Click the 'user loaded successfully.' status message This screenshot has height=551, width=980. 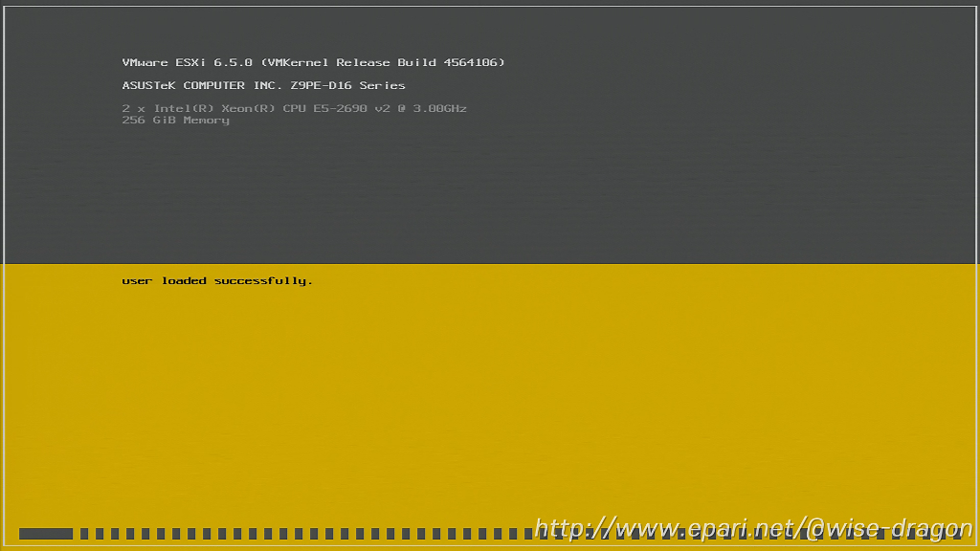coord(217,281)
